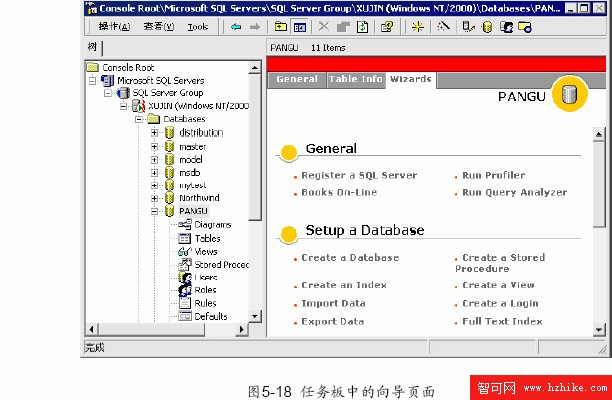Click taskpad scroll up arrow
The height and width of the screenshot is (400, 612).
click(x=599, y=135)
